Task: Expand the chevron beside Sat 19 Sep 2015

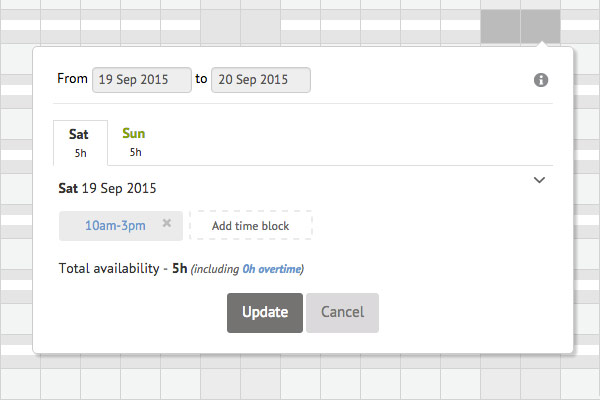Action: click(x=539, y=180)
